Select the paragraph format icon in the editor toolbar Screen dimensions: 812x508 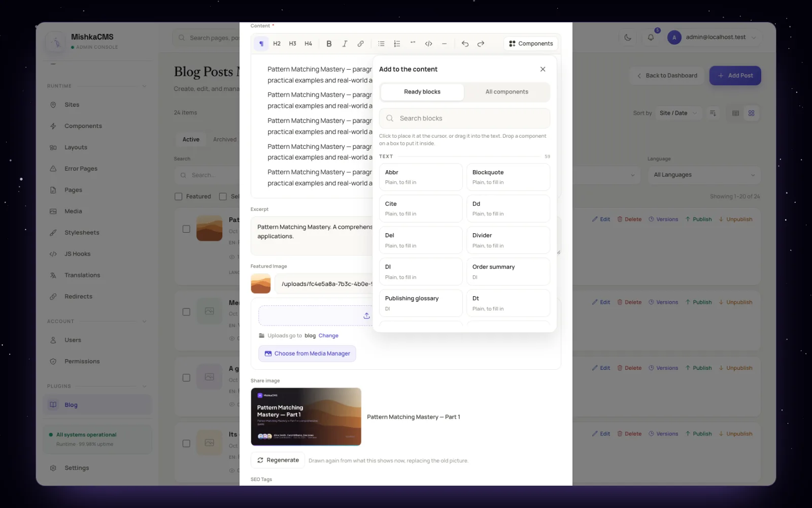click(x=261, y=44)
